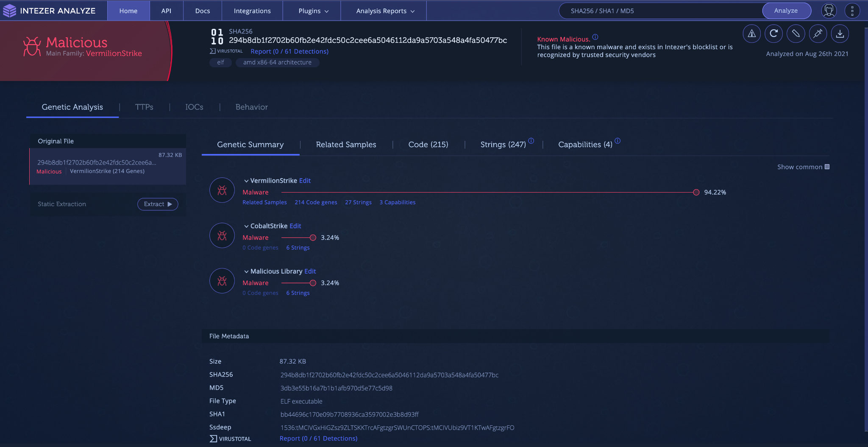Click the pencil edit icon in header
The image size is (868, 447).
tap(796, 34)
